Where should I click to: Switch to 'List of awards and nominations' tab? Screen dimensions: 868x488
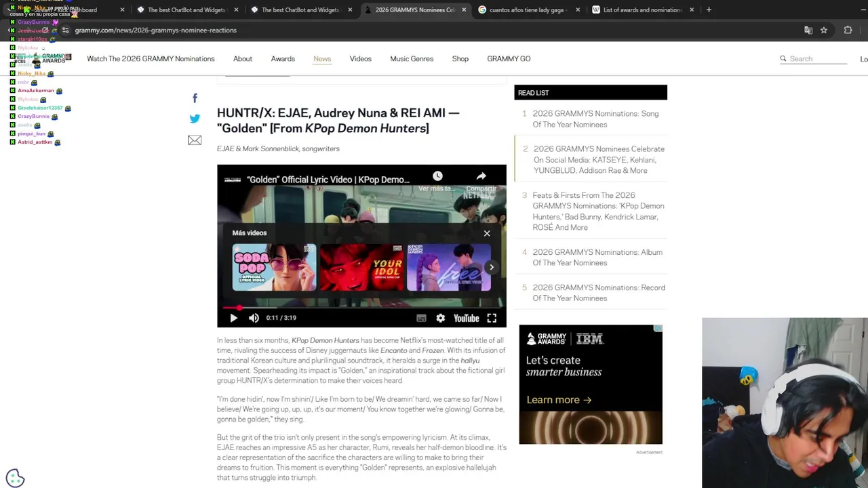click(642, 10)
